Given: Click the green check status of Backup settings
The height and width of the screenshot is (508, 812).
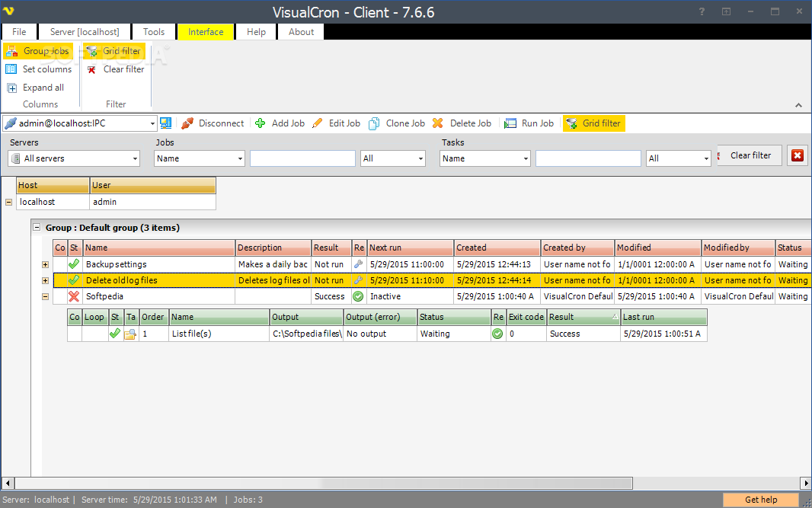Looking at the screenshot, I should click(74, 264).
